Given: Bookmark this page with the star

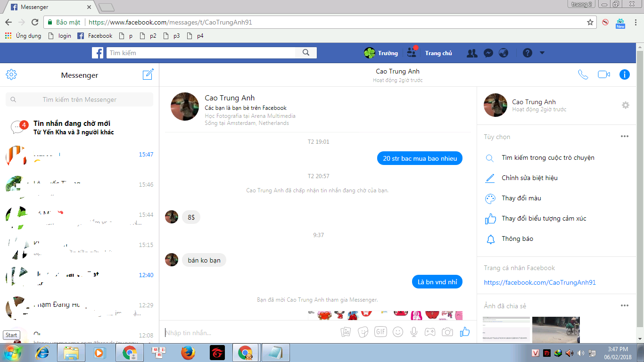Looking at the screenshot, I should [590, 22].
